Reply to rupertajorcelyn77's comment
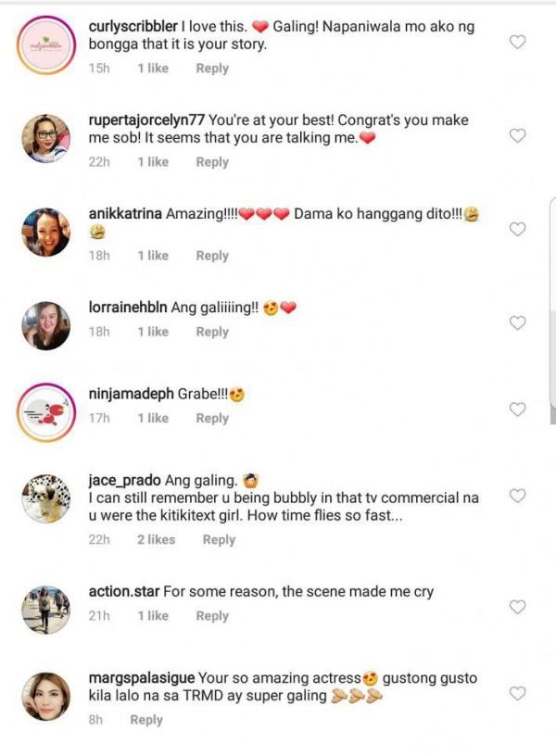This screenshot has height=756, width=556. pyautogui.click(x=212, y=162)
